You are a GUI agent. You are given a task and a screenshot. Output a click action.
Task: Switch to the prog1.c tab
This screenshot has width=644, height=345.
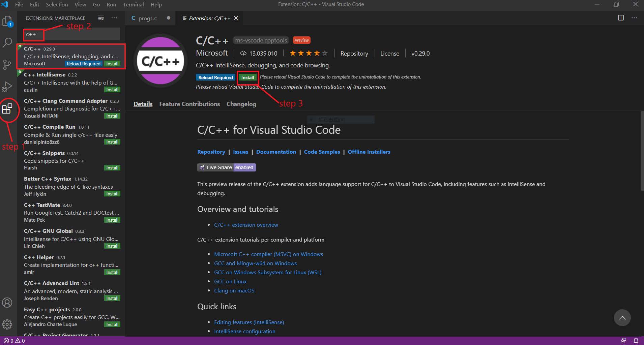[147, 18]
